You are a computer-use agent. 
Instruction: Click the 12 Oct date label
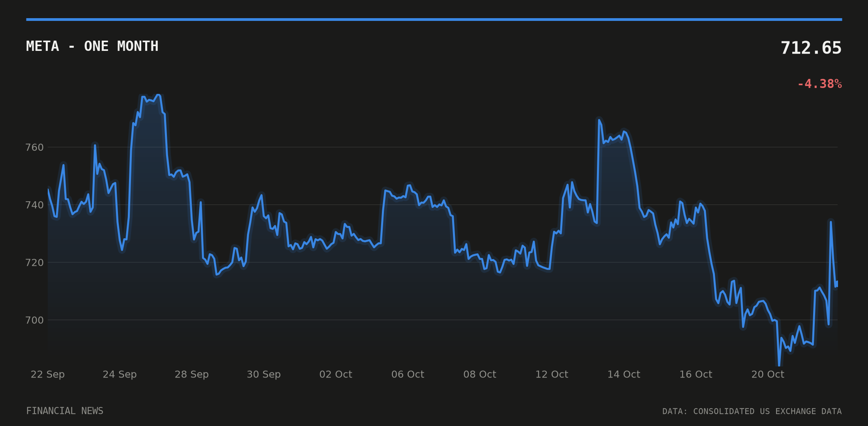point(552,374)
